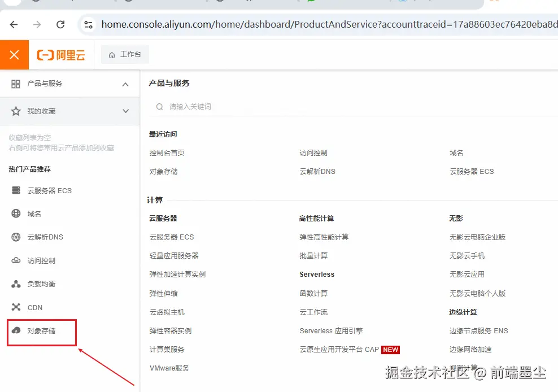
Task: Open 对象存储 under 最近访问
Action: 163,172
